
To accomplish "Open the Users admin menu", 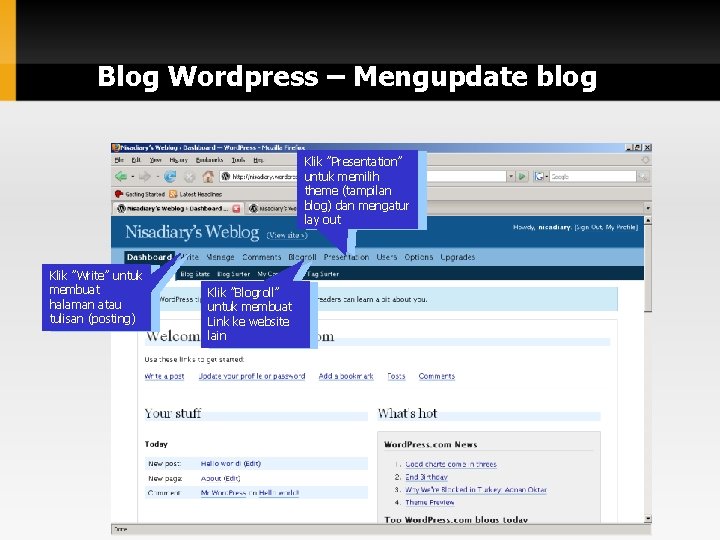I will [387, 257].
